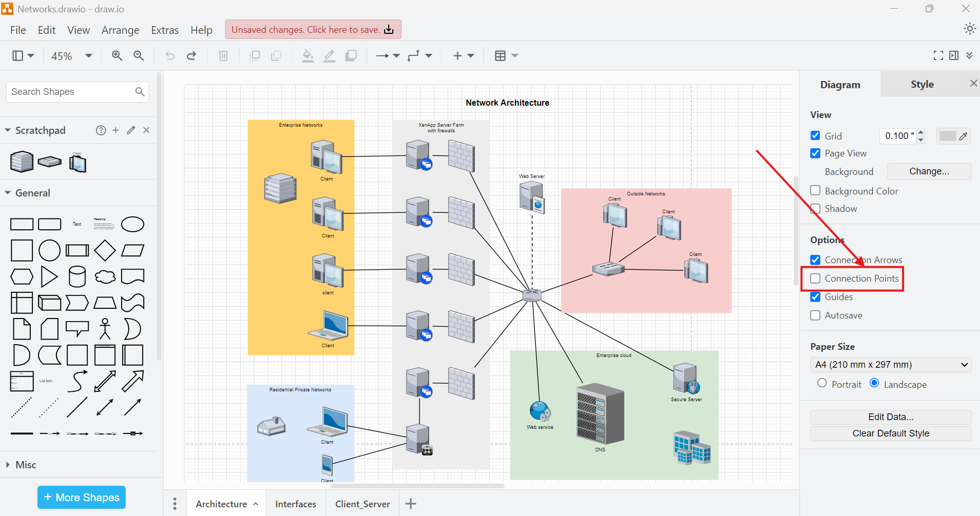Edit the scratchpad with pencil icon

click(x=131, y=130)
